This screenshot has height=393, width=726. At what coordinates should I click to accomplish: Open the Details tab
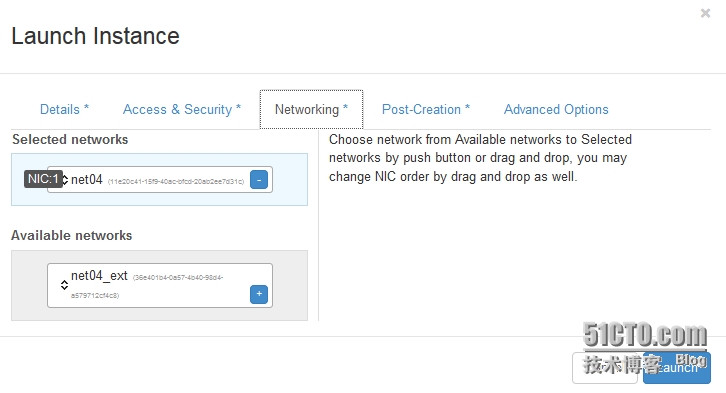pos(64,110)
